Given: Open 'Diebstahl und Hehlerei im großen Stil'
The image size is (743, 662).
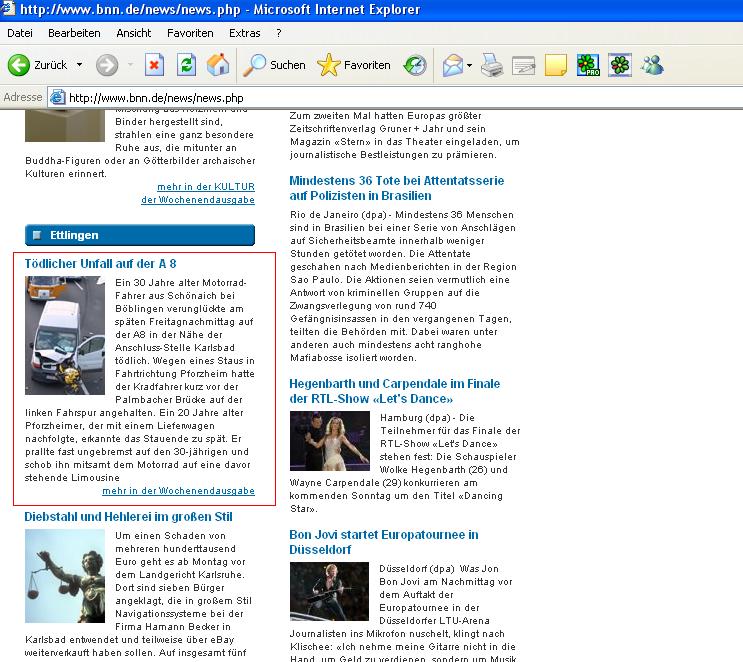Looking at the screenshot, I should [x=128, y=517].
